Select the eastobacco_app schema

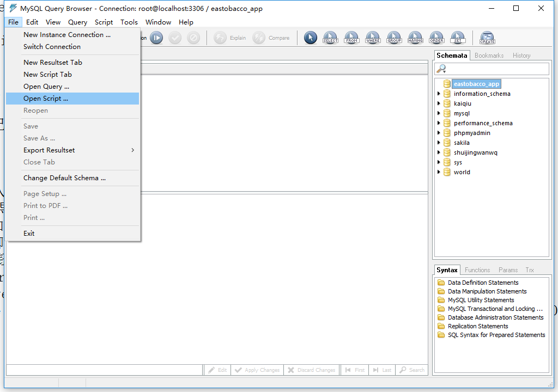[x=476, y=84]
